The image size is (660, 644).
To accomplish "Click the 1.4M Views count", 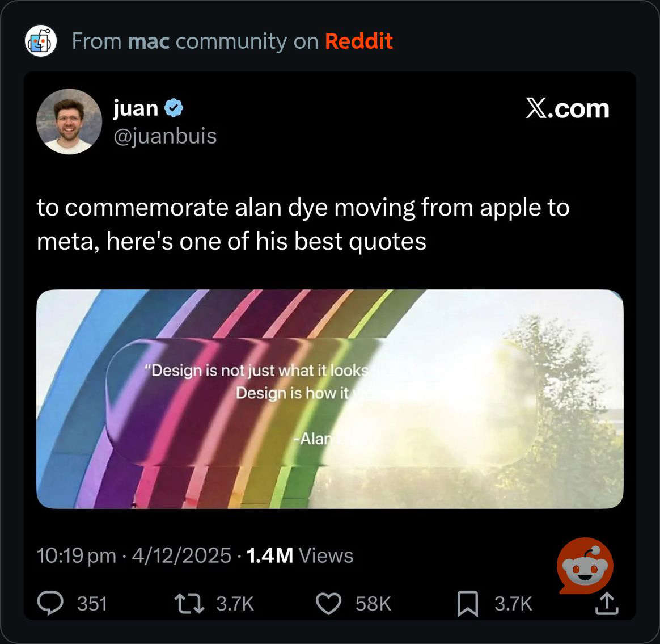I will (299, 555).
